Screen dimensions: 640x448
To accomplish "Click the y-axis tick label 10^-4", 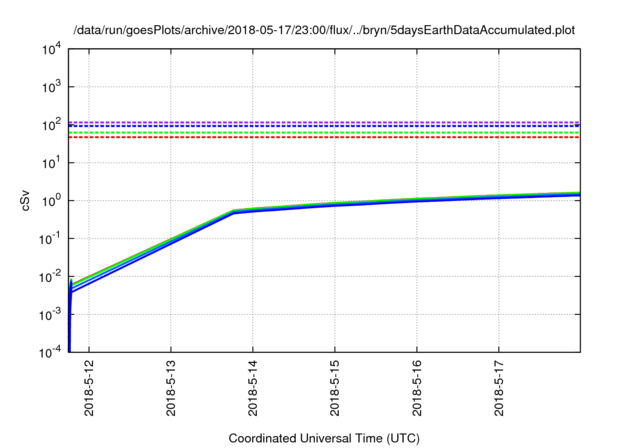I will [x=50, y=352].
